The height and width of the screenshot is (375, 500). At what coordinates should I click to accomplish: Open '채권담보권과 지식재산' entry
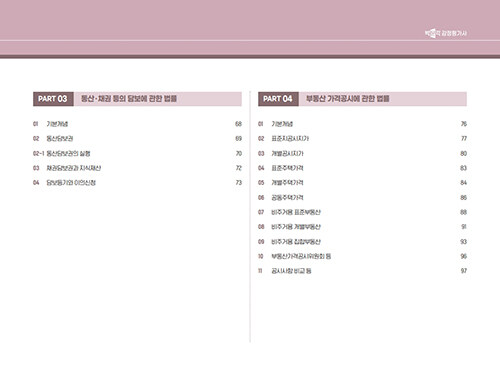[74, 168]
